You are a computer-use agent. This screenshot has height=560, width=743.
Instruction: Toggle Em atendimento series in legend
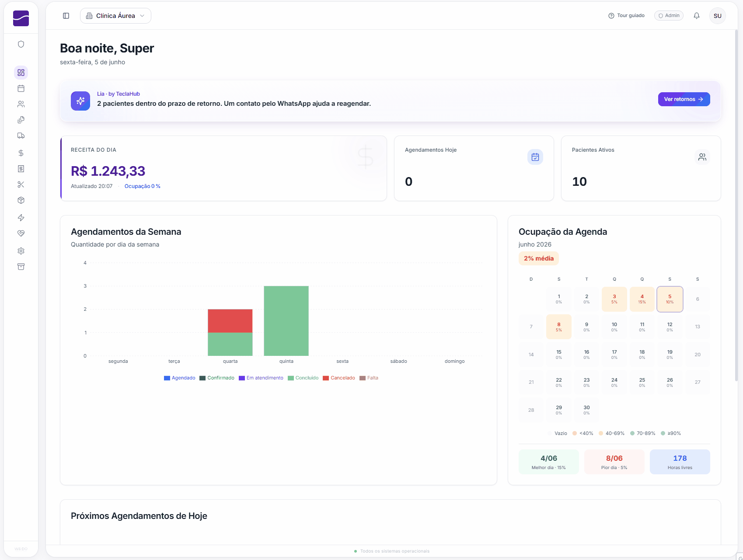[261, 378]
